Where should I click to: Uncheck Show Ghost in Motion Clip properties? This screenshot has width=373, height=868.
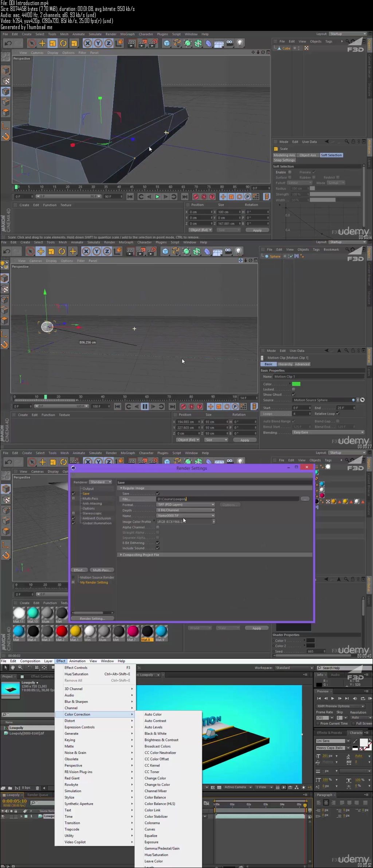pos(294,395)
